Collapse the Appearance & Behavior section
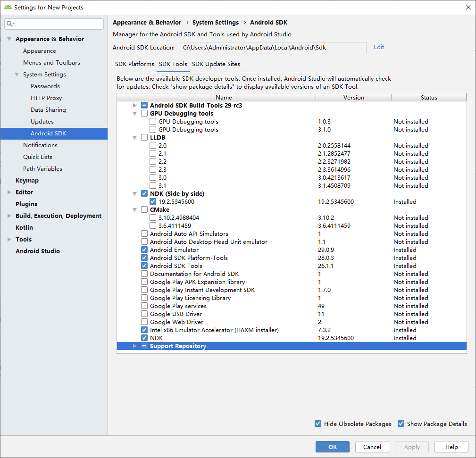476x458 pixels. 9,39
